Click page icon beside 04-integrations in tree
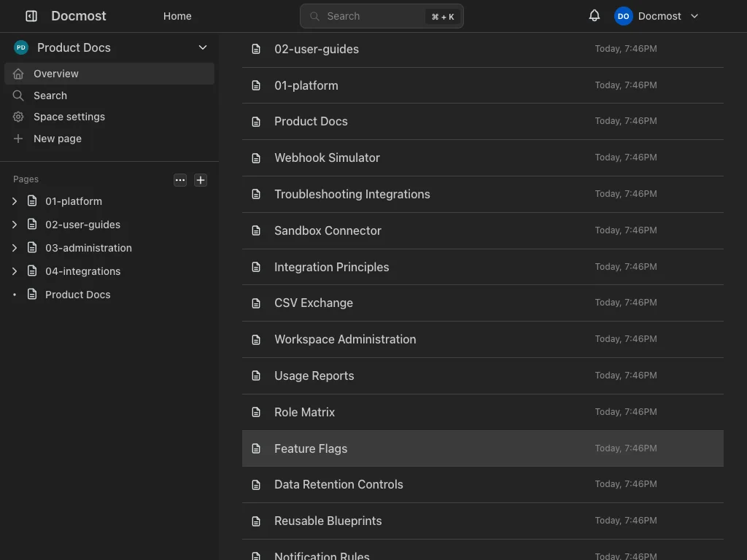 pos(32,271)
